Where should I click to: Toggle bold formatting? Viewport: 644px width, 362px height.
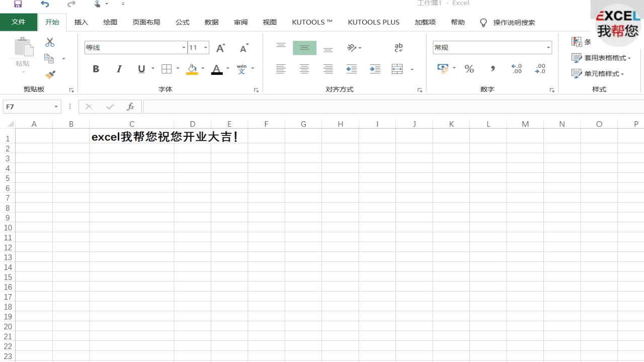point(96,69)
